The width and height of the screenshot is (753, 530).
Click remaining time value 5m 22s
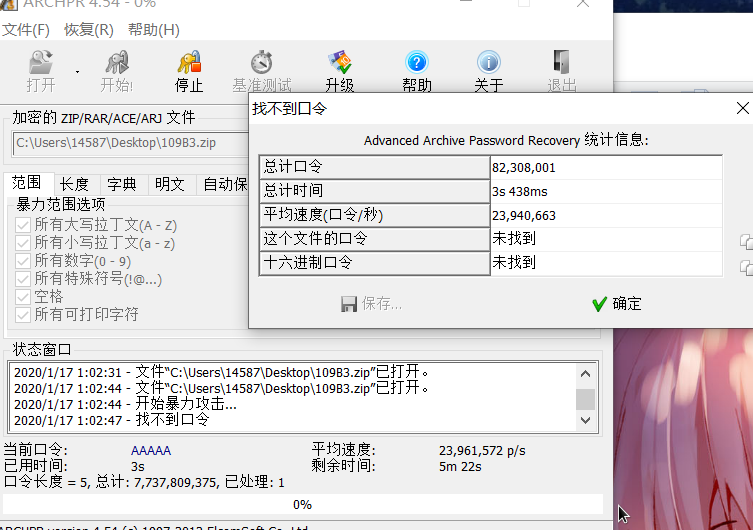[x=460, y=467]
